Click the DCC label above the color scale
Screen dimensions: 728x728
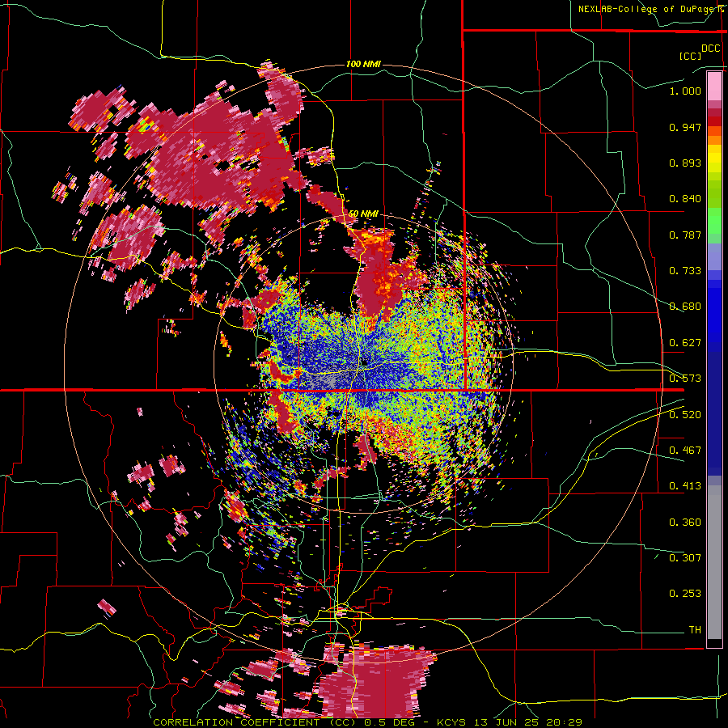pyautogui.click(x=710, y=49)
